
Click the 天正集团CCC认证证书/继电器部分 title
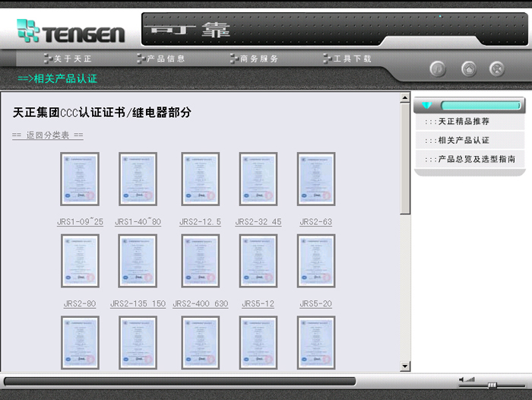(x=102, y=113)
